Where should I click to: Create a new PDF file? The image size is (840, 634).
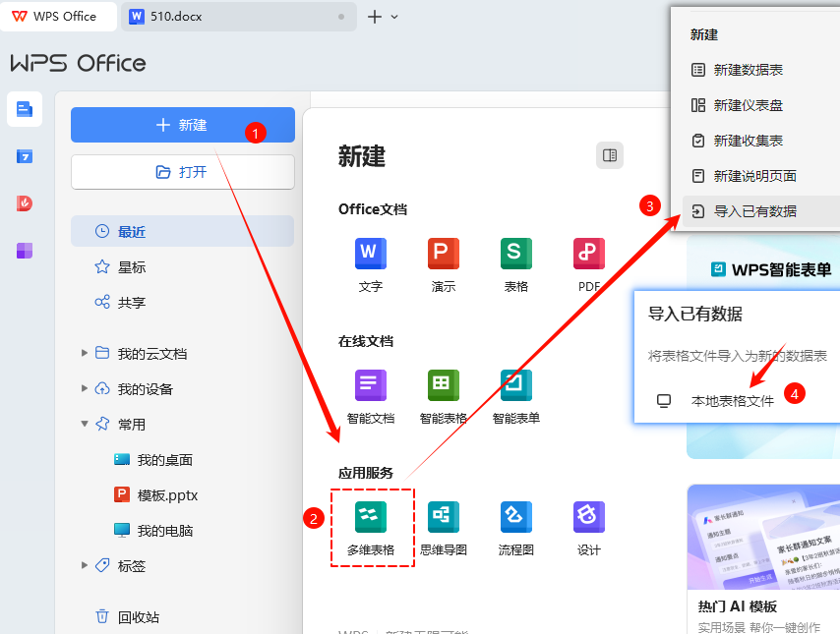(589, 265)
